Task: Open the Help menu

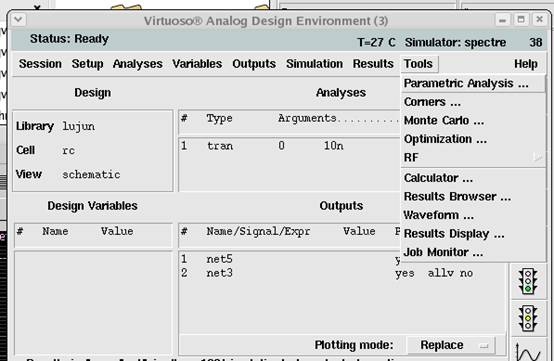Action: 526,64
